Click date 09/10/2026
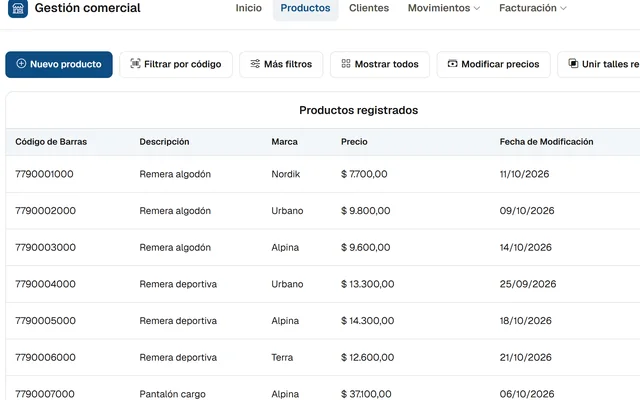This screenshot has height=400, width=640. pyautogui.click(x=527, y=211)
